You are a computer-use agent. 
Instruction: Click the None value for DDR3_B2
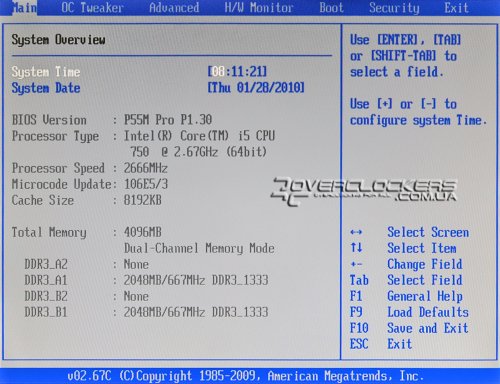136,296
